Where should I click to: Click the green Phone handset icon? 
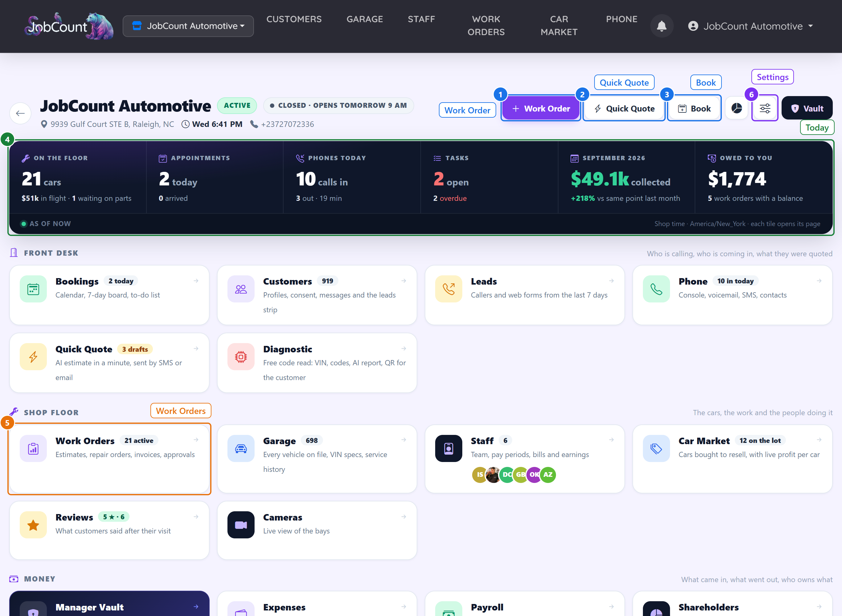(656, 289)
